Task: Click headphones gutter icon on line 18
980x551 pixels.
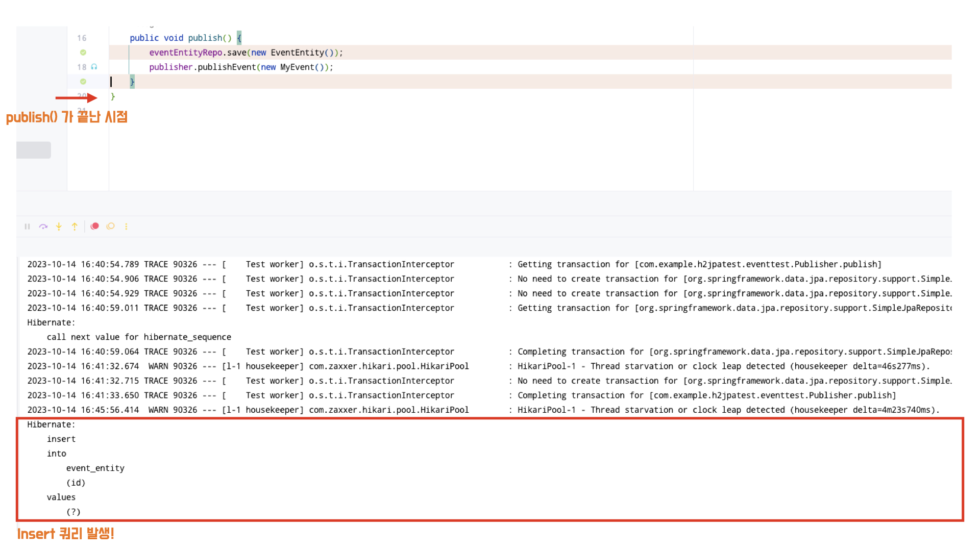Action: pyautogui.click(x=94, y=67)
